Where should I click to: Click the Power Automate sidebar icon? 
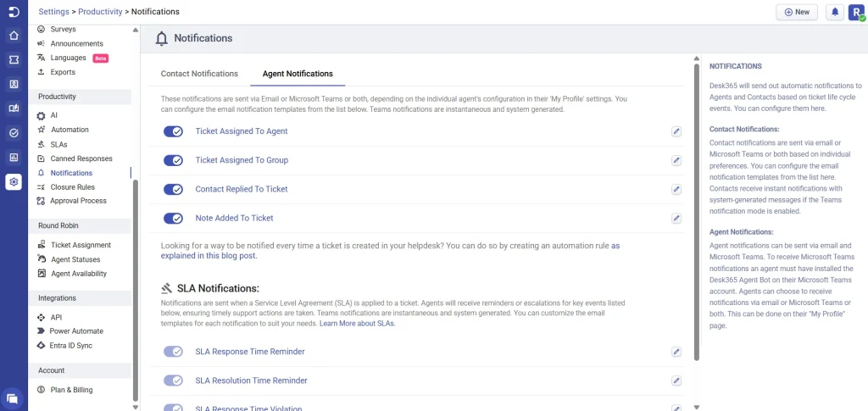point(41,330)
